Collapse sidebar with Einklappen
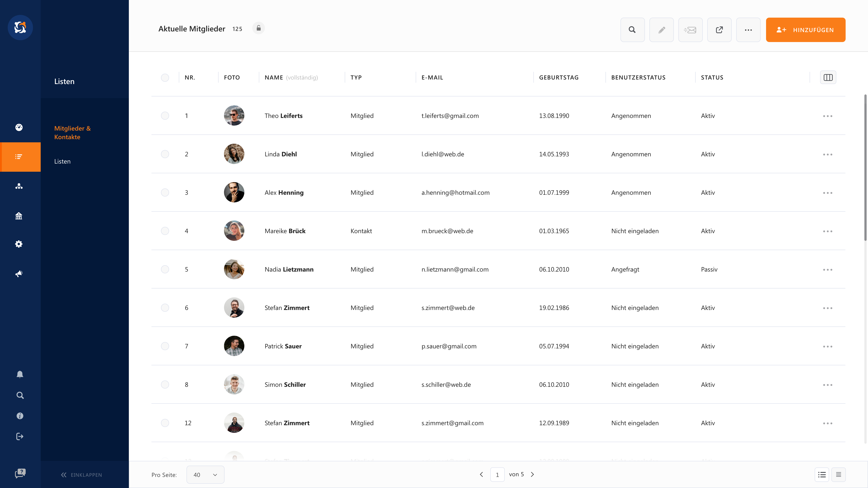This screenshot has width=868, height=488. (x=81, y=475)
